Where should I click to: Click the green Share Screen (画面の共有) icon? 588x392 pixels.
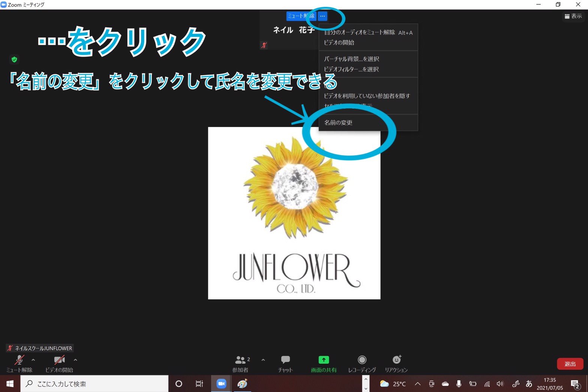click(324, 360)
